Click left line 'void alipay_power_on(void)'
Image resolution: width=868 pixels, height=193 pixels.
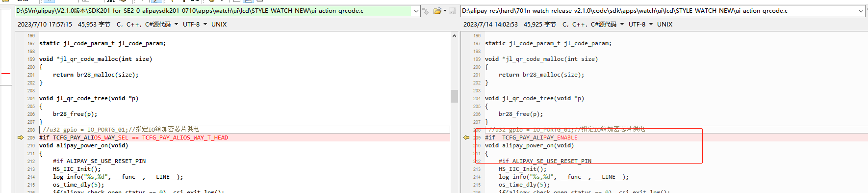[x=83, y=145]
